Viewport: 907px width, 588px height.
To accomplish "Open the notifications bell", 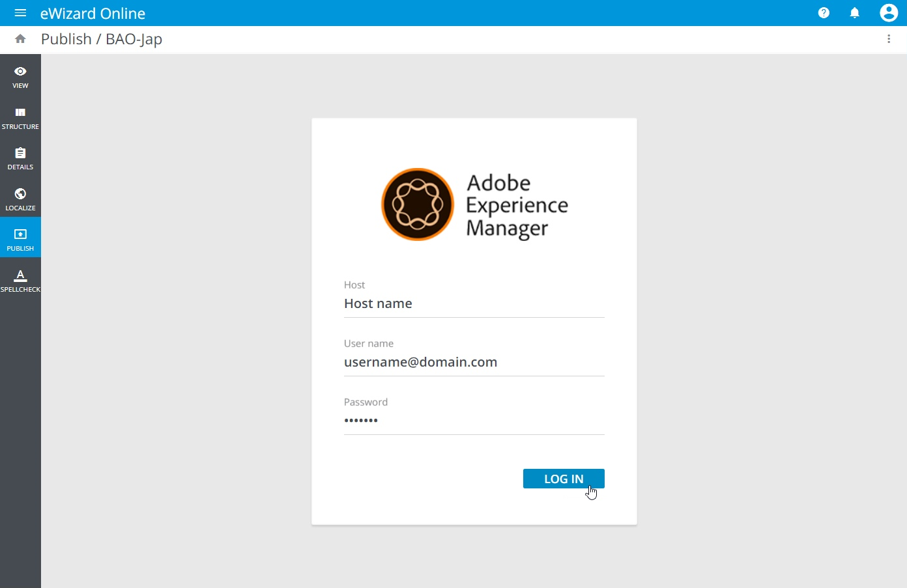I will pyautogui.click(x=855, y=13).
